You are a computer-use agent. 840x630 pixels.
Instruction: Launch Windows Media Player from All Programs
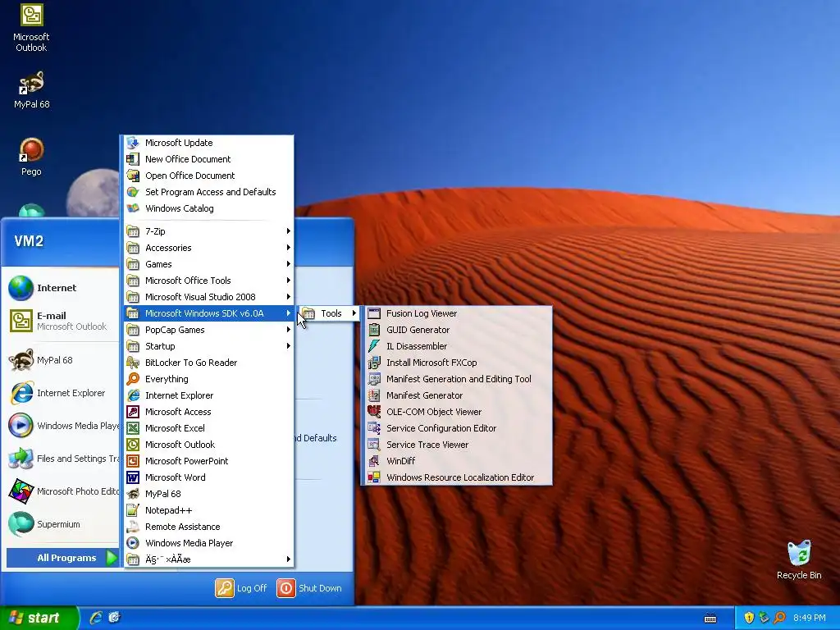pyautogui.click(x=209, y=543)
